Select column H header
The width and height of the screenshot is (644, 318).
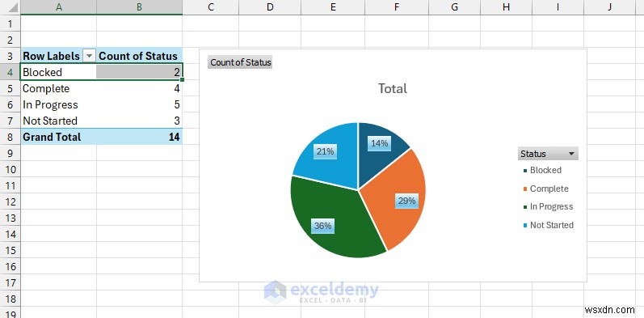coord(506,7)
